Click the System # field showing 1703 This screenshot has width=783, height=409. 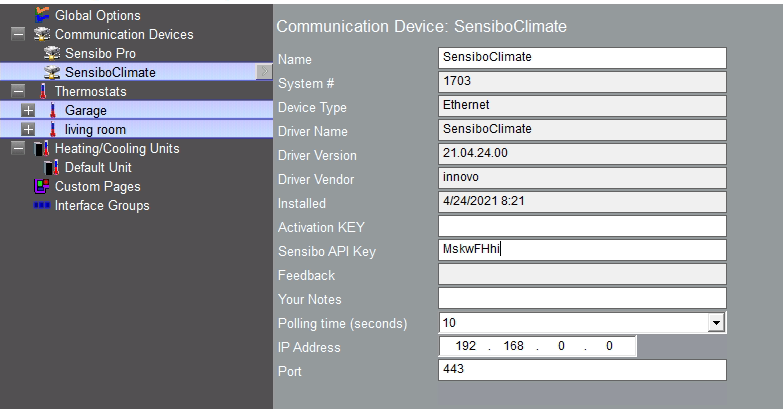coord(582,82)
